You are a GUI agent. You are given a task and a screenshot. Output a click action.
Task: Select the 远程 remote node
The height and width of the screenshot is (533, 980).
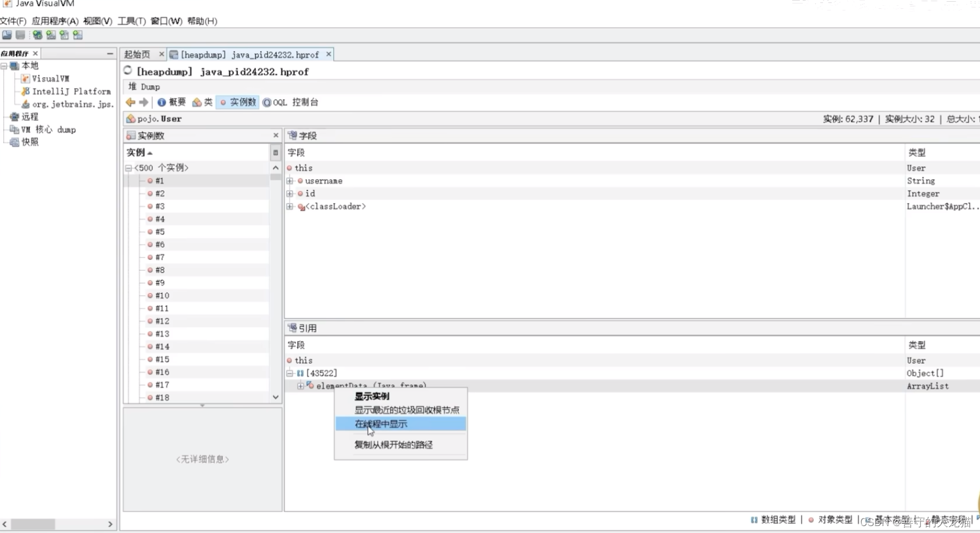point(30,117)
